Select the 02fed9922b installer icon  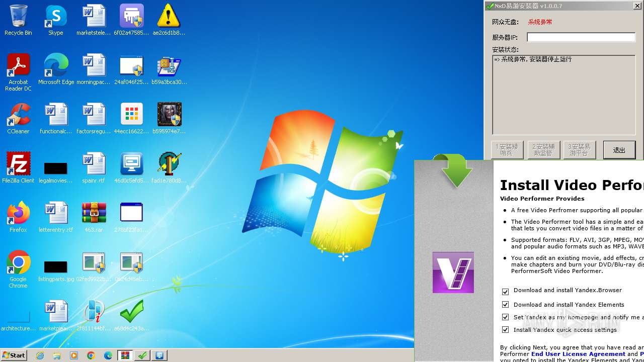click(x=94, y=266)
